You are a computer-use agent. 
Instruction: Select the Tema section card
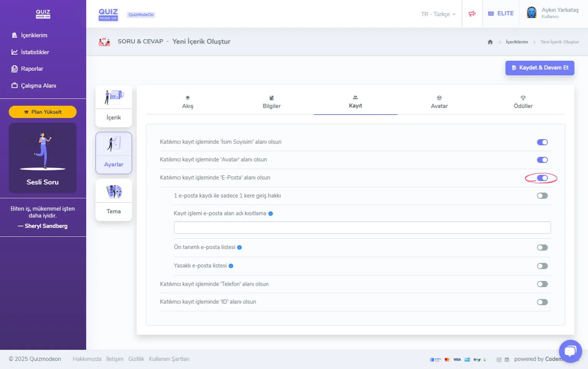click(x=114, y=200)
